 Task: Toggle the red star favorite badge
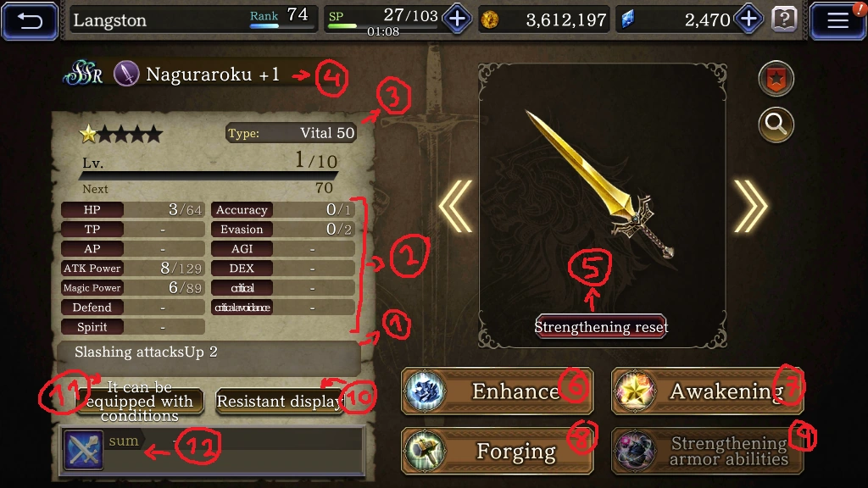click(x=776, y=79)
